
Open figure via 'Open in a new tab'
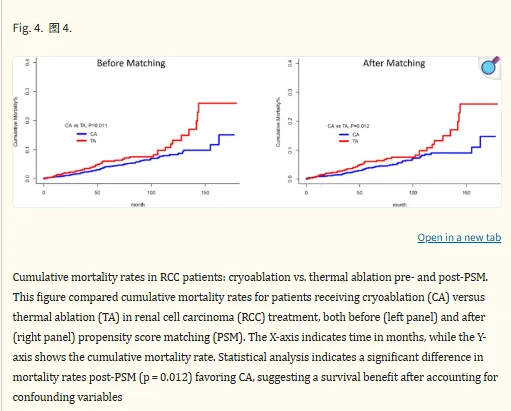point(459,237)
